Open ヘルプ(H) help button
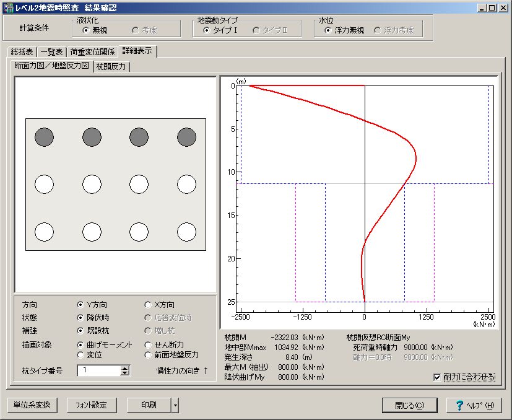The height and width of the screenshot is (420, 512). tap(474, 406)
